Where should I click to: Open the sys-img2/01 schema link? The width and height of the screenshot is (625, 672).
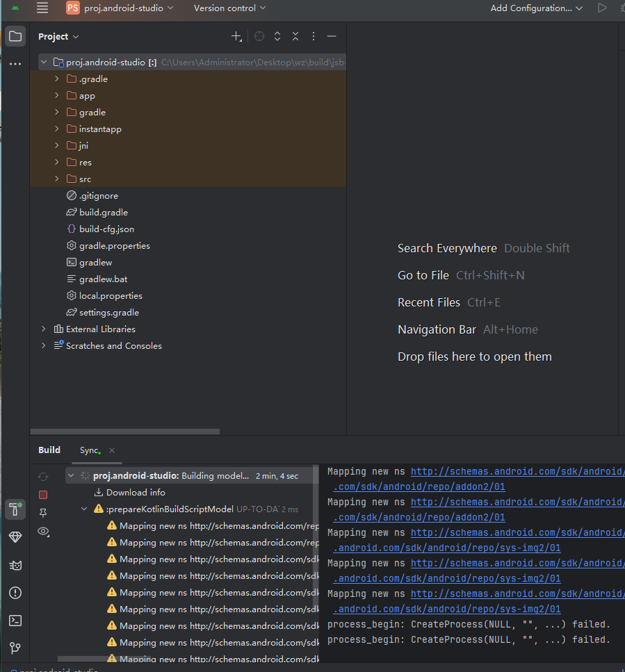[447, 548]
